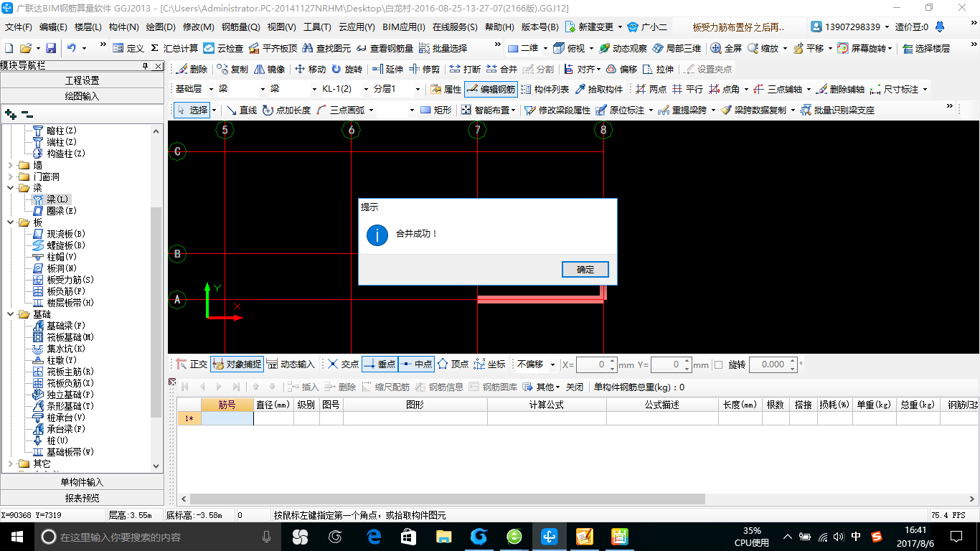The image size is (980, 551).
Task: Open the 帮助(H) menu
Action: tap(499, 27)
